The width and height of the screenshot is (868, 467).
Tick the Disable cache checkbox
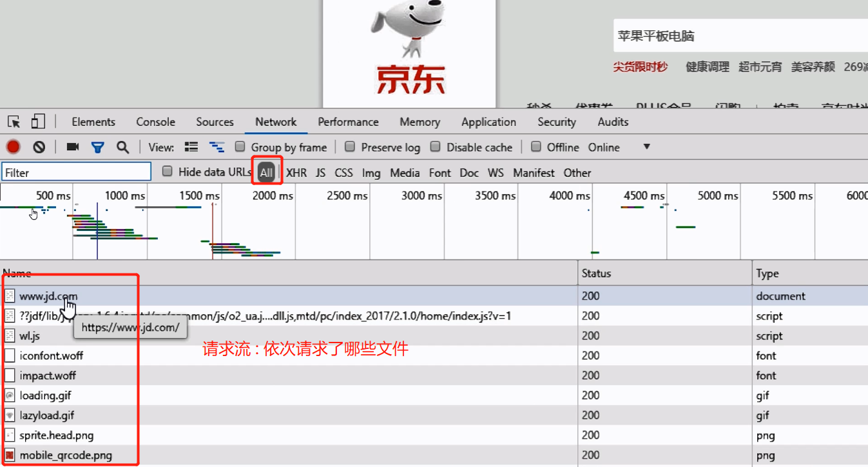pos(436,146)
